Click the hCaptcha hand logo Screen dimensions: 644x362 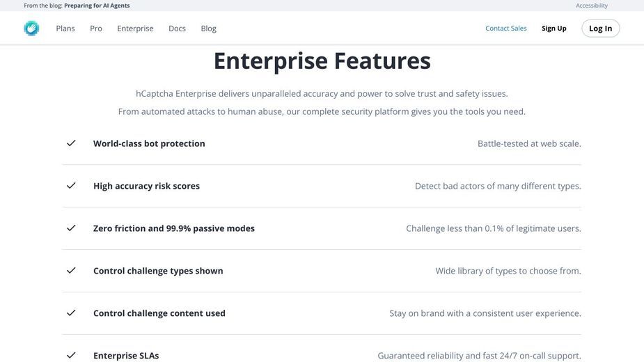pyautogui.click(x=31, y=29)
